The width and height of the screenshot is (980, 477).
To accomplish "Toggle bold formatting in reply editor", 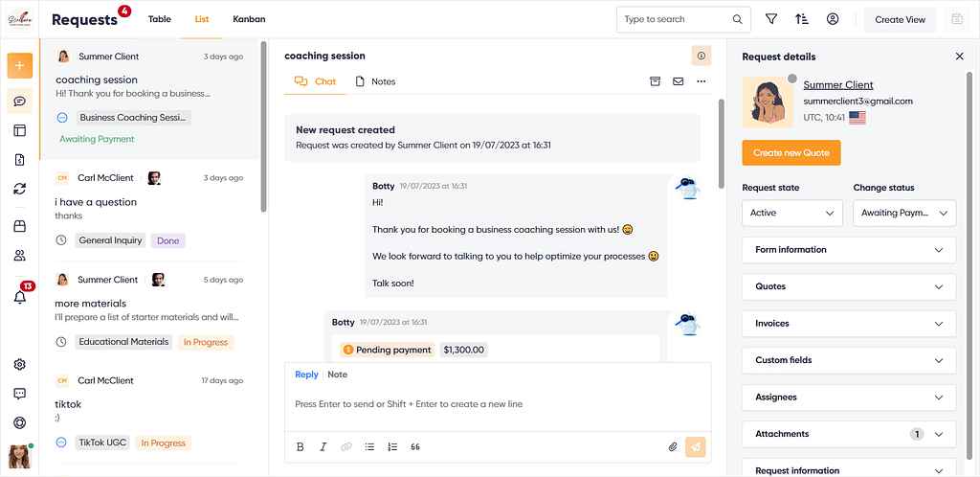I will tap(300, 447).
